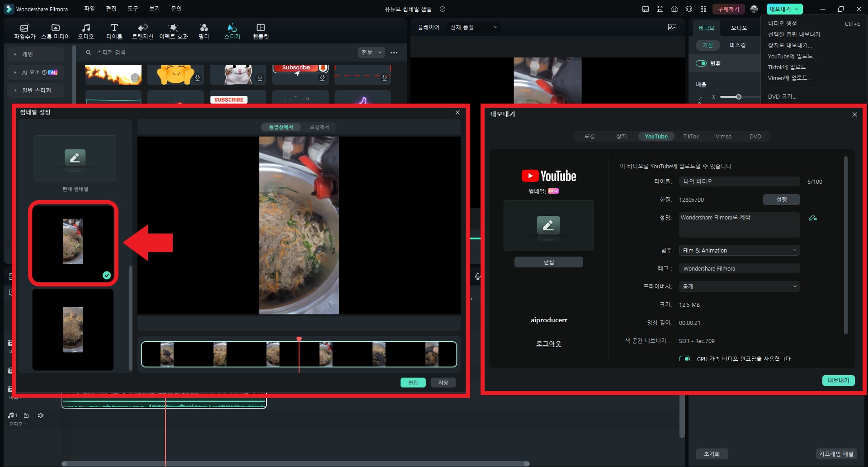Screen dimensions: 868x467
Task: Download the Subscribe button sticker
Action: [x=322, y=78]
